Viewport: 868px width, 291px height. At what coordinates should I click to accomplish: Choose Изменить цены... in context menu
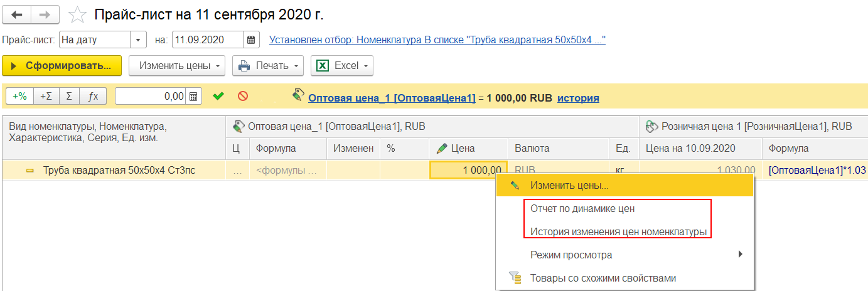tap(624, 186)
